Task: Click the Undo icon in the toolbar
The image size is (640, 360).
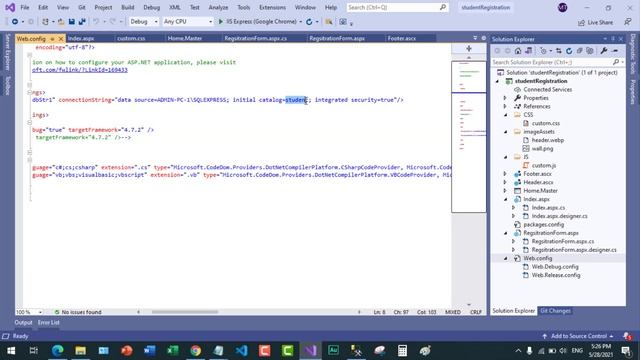Action: (96, 22)
